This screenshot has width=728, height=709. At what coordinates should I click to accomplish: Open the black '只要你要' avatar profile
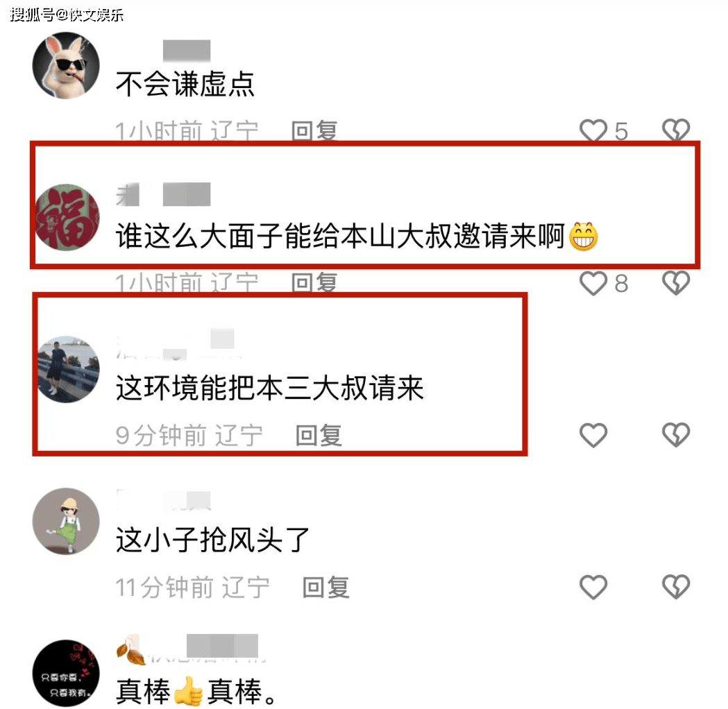tap(66, 673)
